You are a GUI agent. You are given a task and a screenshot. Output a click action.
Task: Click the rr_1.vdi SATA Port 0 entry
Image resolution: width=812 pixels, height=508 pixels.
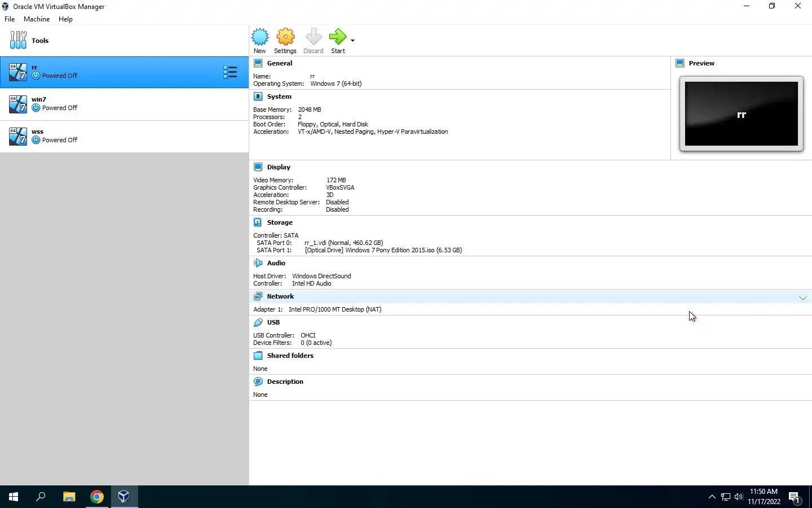[343, 243]
